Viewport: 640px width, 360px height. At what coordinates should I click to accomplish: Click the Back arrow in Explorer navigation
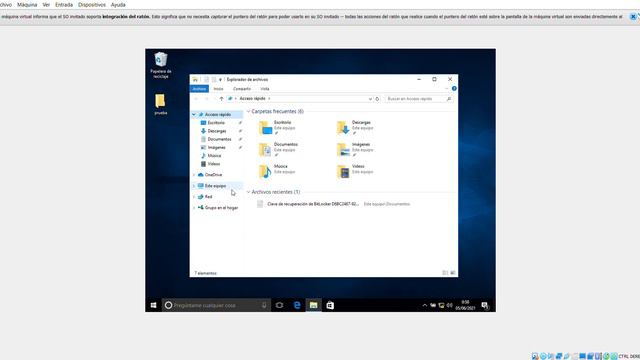coord(196,99)
